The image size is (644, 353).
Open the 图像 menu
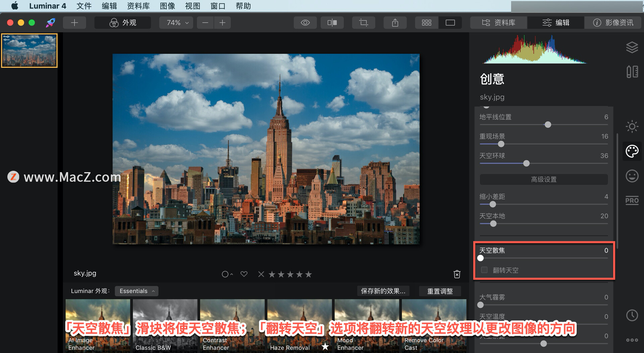(167, 6)
